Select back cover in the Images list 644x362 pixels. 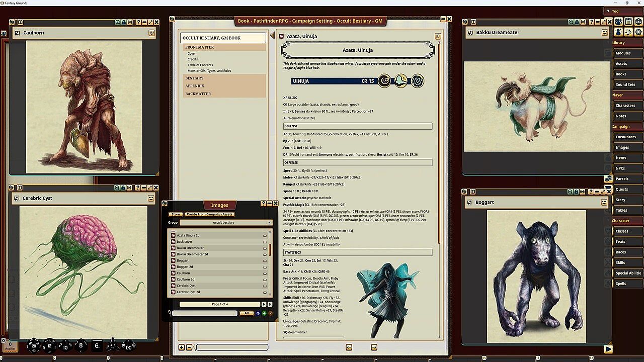point(219,242)
